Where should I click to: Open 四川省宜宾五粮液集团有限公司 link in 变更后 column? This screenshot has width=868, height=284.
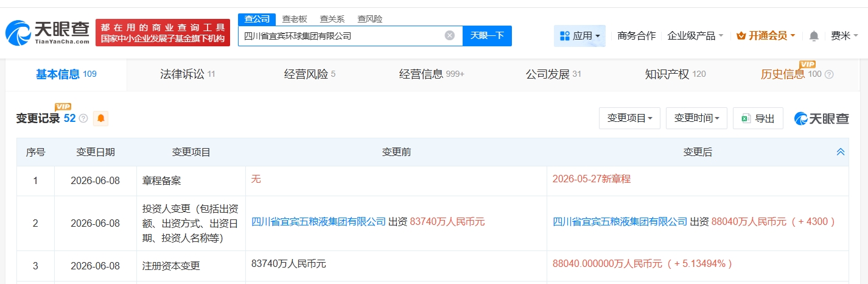[x=620, y=222]
